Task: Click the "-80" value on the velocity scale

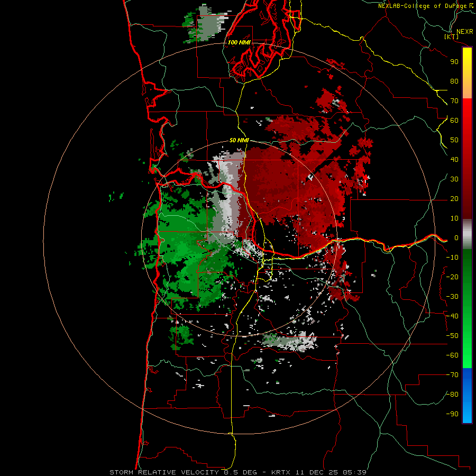Action: pyautogui.click(x=452, y=395)
